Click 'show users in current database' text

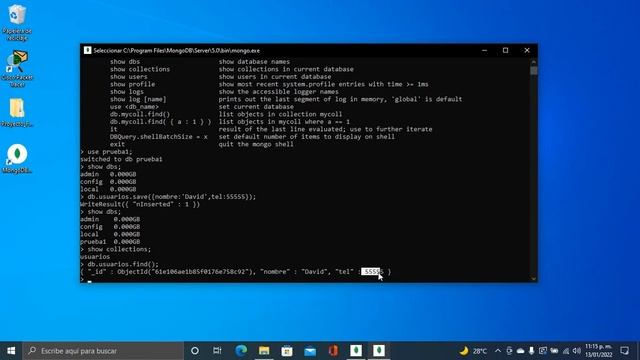tap(275, 77)
